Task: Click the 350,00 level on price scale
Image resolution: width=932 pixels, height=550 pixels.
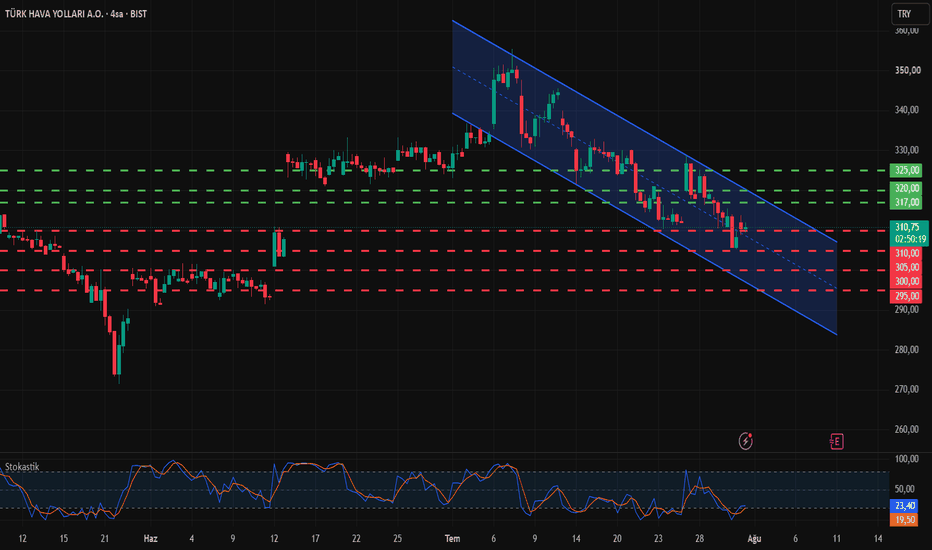Action: pyautogui.click(x=908, y=70)
